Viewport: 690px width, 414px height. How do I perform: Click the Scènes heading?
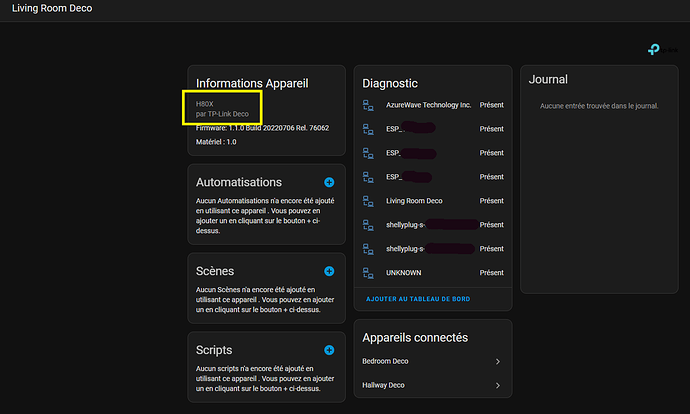[215, 271]
